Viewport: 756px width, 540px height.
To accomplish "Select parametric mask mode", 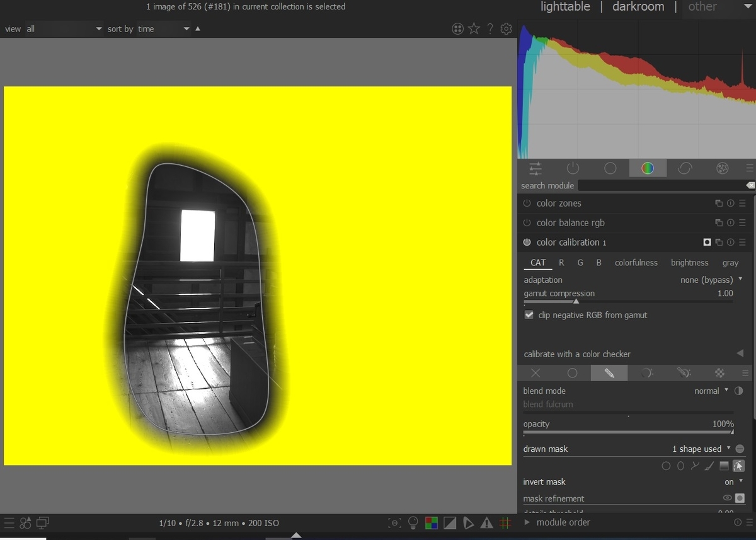I will 646,373.
